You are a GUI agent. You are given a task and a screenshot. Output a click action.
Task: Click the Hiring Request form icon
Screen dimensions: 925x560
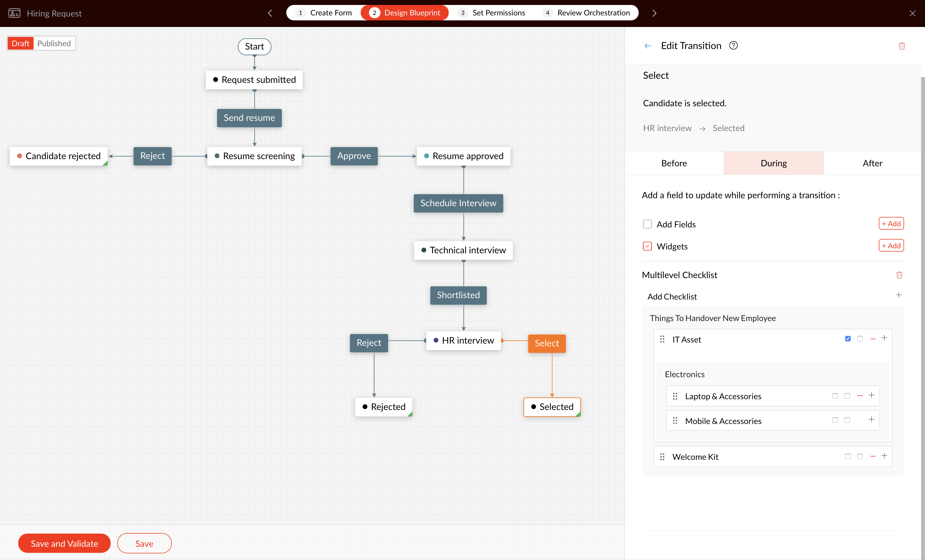(x=14, y=13)
